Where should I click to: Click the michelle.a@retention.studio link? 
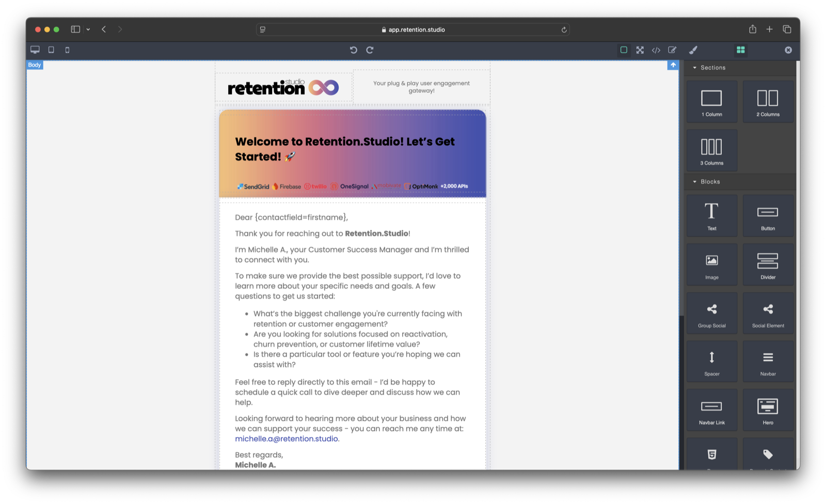tap(287, 439)
